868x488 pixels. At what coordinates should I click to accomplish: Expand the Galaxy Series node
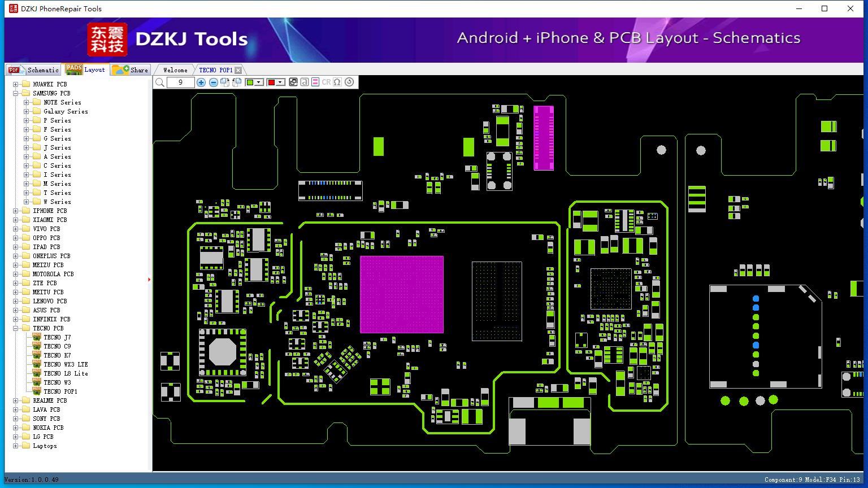[x=26, y=111]
